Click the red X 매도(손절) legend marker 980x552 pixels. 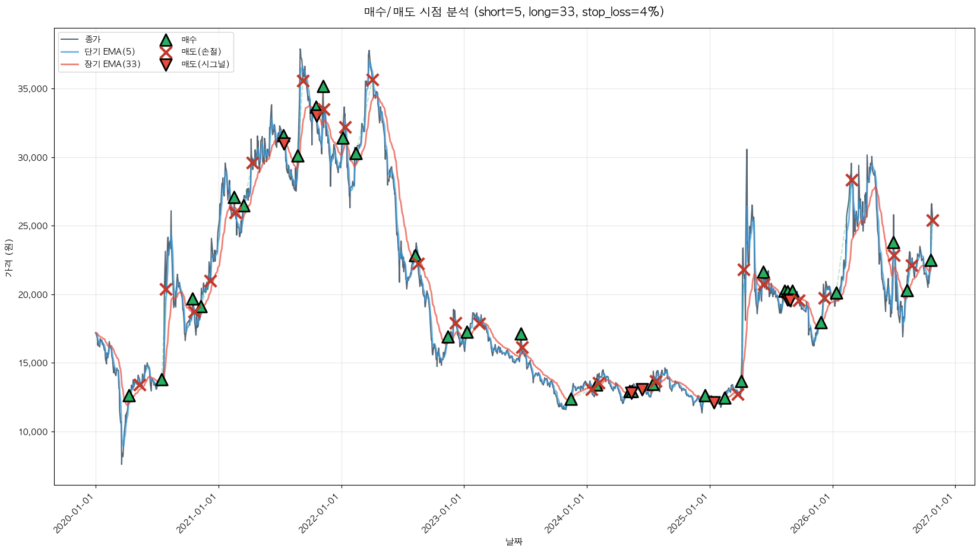166,52
